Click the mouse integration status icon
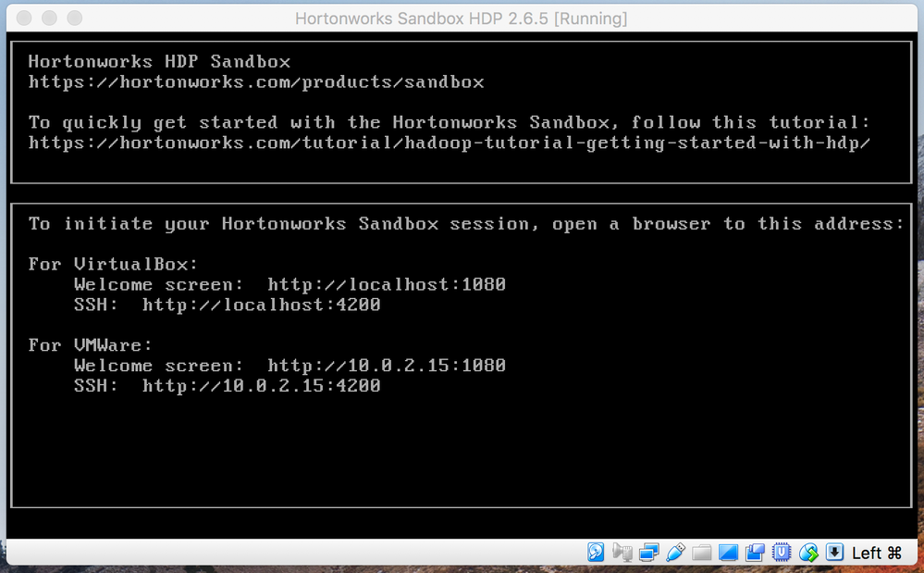 pos(808,553)
